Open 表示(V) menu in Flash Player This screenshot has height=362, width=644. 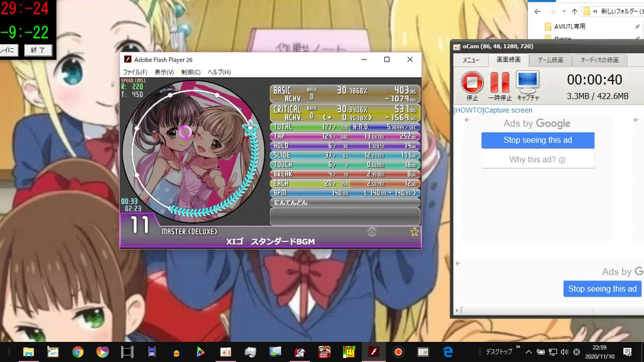pyautogui.click(x=164, y=72)
